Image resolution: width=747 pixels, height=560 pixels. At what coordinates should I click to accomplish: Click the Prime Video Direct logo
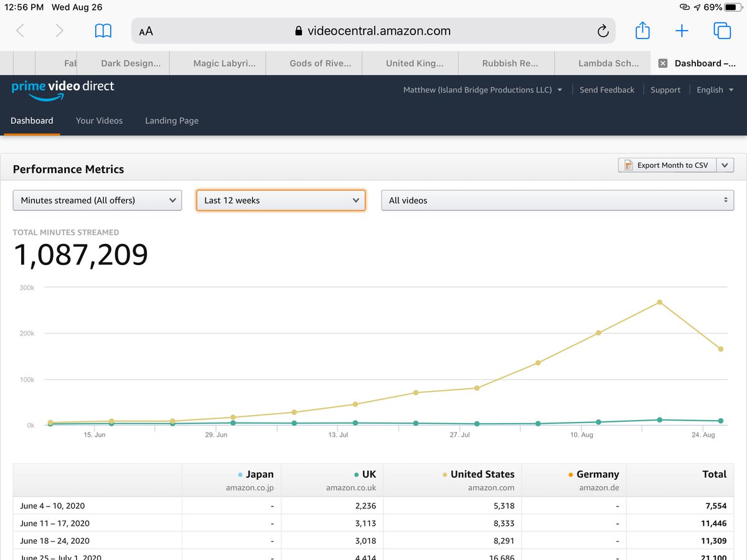(x=63, y=90)
